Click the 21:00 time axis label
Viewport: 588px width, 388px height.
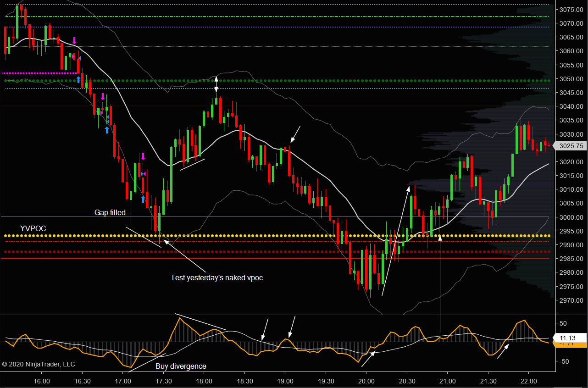coord(448,381)
